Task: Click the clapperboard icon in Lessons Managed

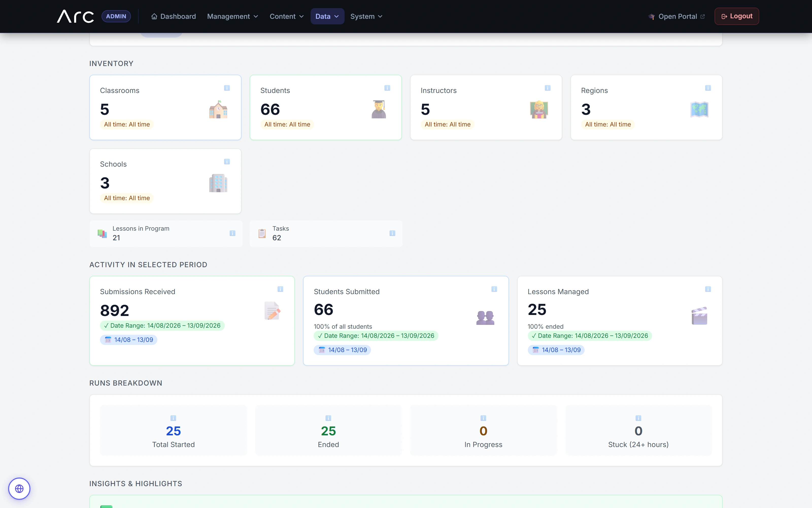Action: 699,316
